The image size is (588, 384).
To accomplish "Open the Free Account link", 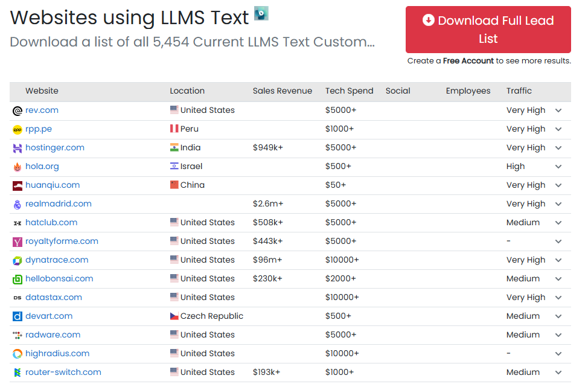I will click(468, 61).
